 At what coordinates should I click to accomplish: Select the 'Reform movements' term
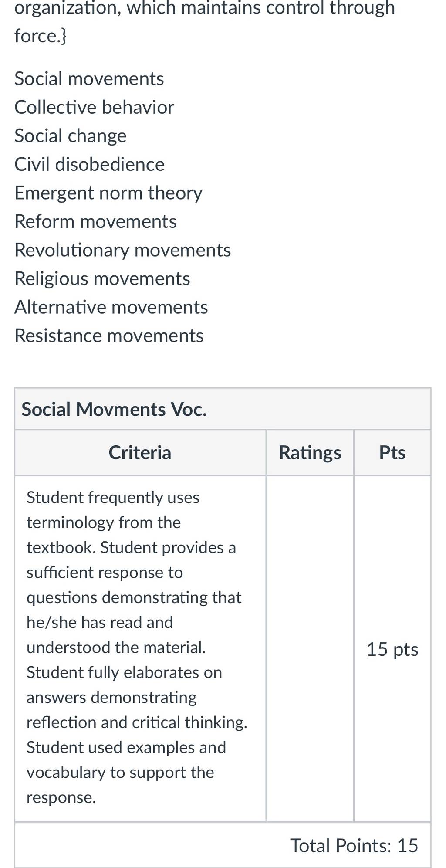95,221
